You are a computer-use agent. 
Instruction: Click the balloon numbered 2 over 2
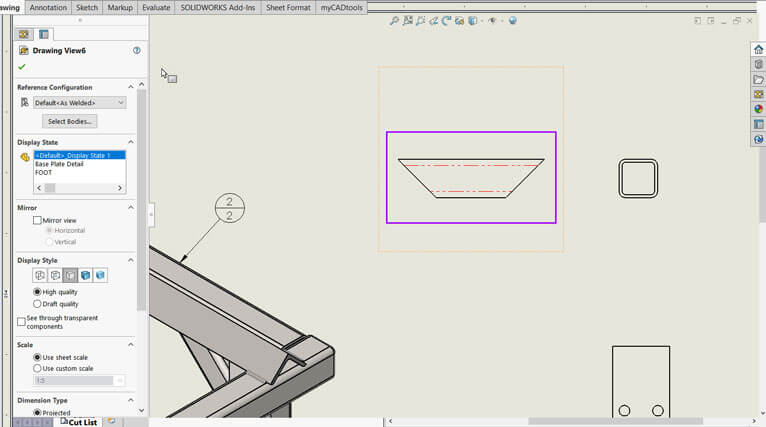230,208
